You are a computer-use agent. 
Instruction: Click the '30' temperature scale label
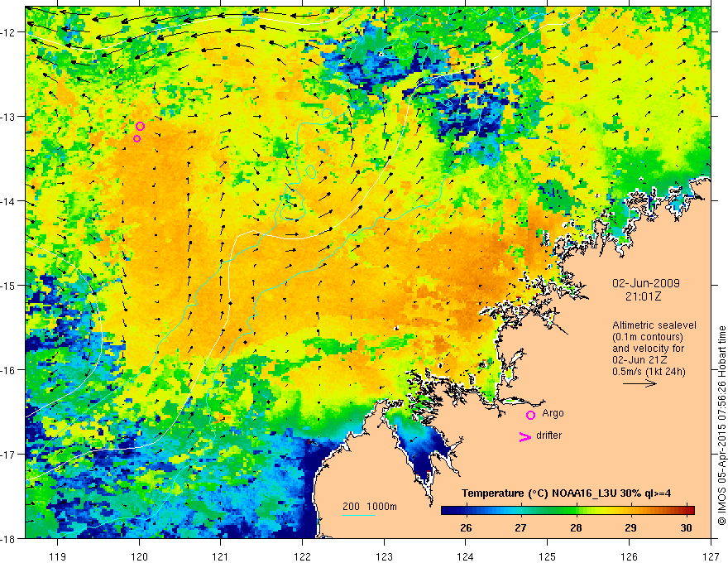686,527
